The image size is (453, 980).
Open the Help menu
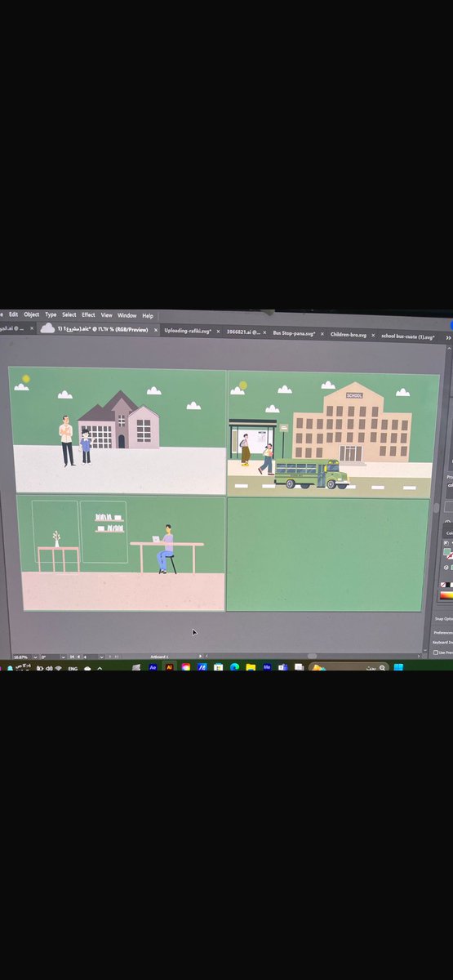click(x=148, y=315)
